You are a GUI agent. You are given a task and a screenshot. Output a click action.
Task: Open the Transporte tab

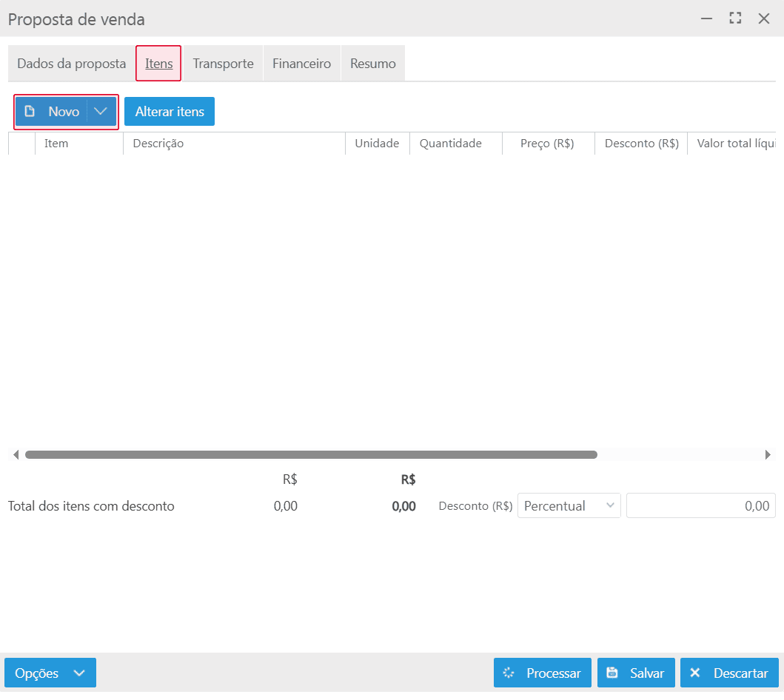pos(223,64)
